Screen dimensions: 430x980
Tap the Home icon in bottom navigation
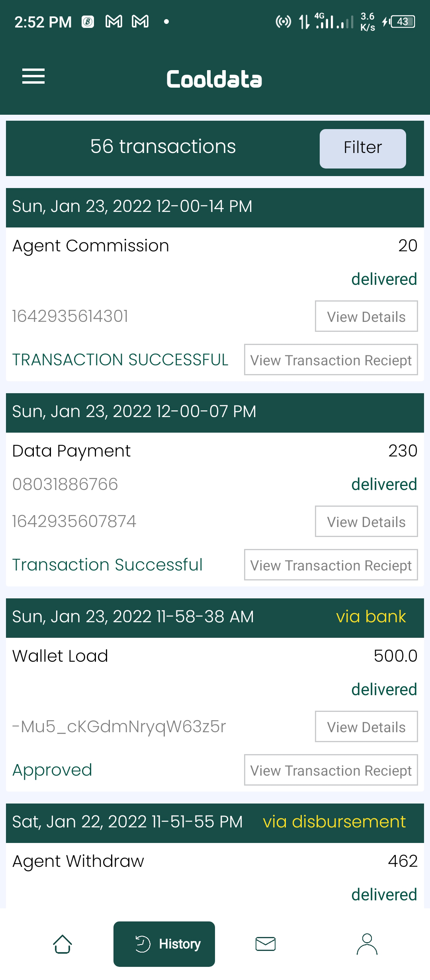coord(63,944)
